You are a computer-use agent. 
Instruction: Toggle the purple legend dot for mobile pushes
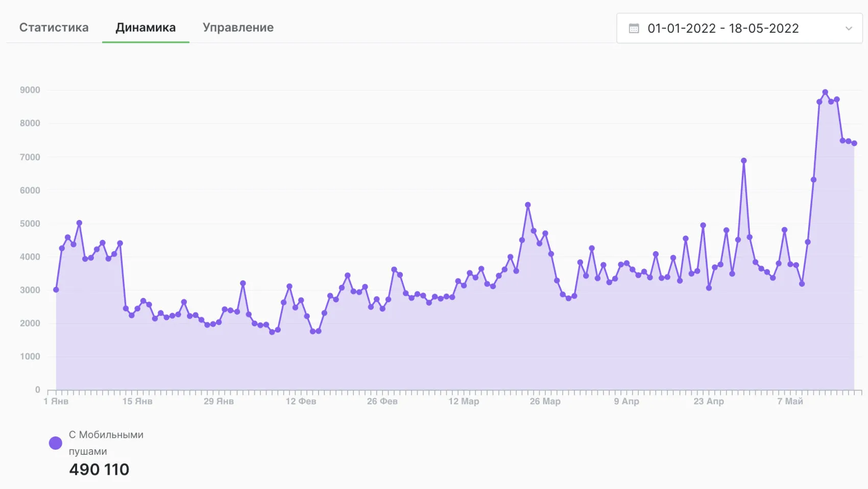point(56,443)
